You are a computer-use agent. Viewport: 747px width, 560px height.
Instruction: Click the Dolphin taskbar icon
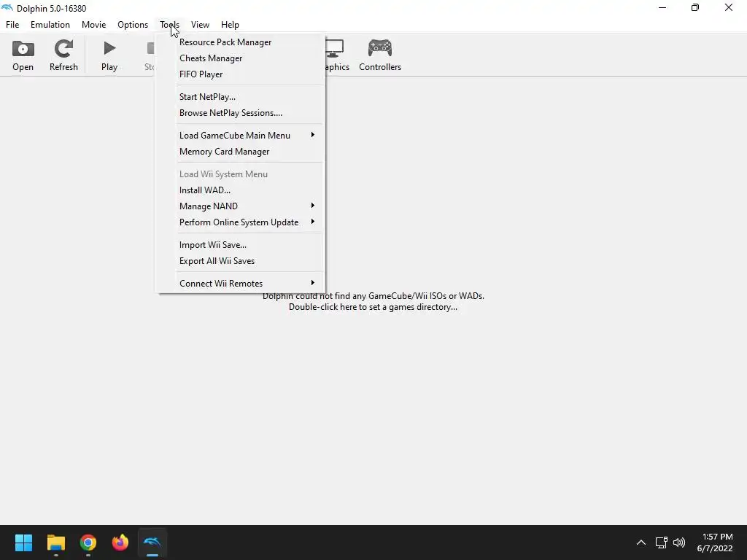point(152,542)
